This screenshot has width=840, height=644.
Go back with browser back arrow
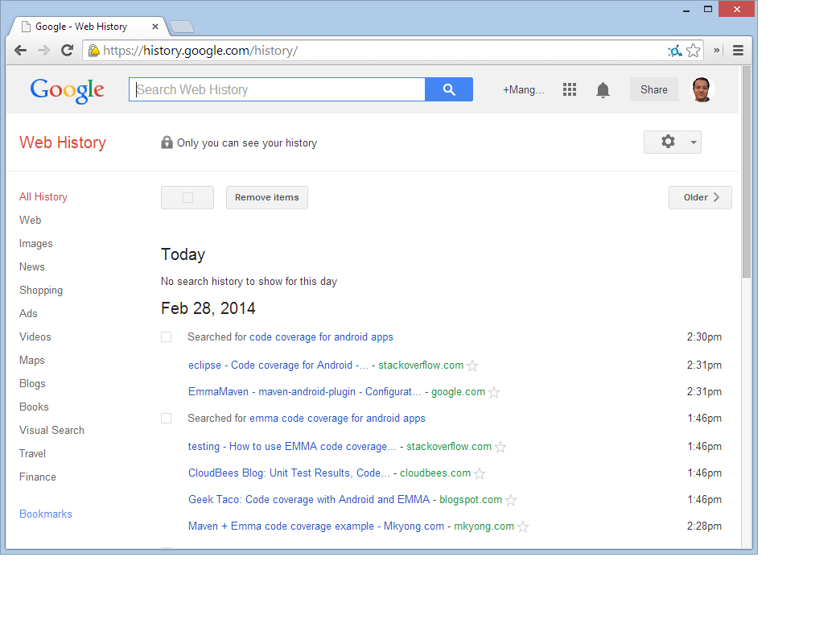click(20, 51)
